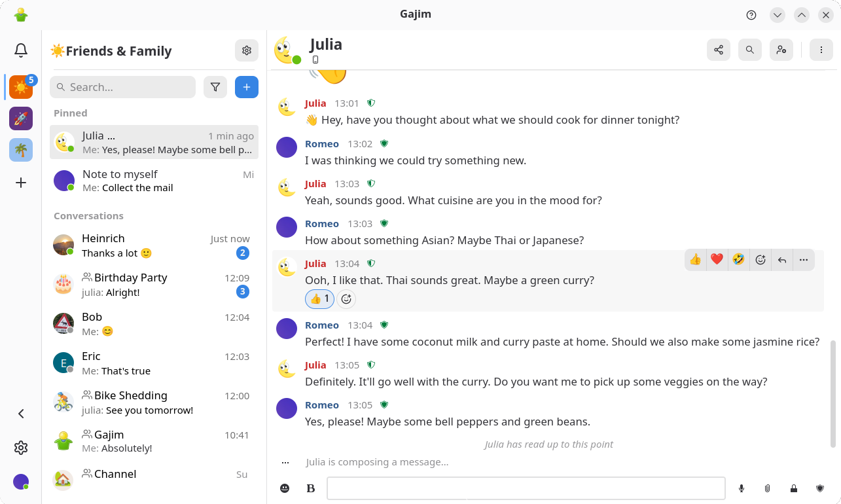Reply to Julia's green curry message

point(782,260)
